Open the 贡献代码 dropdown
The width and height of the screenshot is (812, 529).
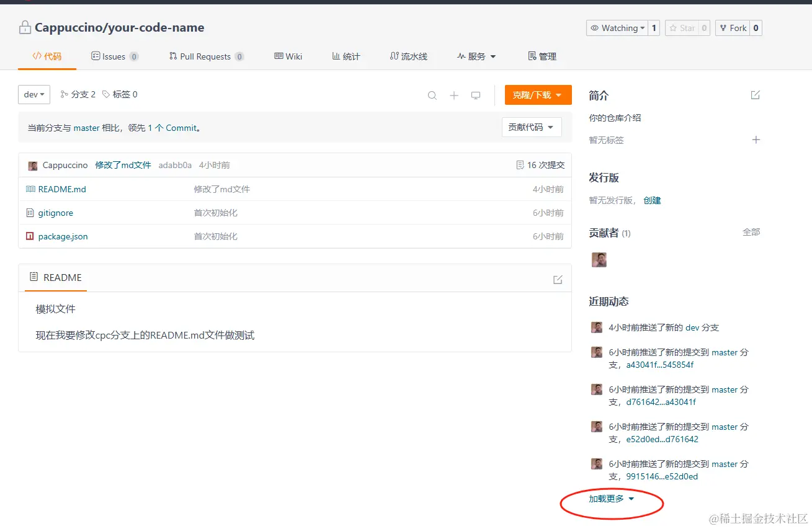[x=532, y=127]
